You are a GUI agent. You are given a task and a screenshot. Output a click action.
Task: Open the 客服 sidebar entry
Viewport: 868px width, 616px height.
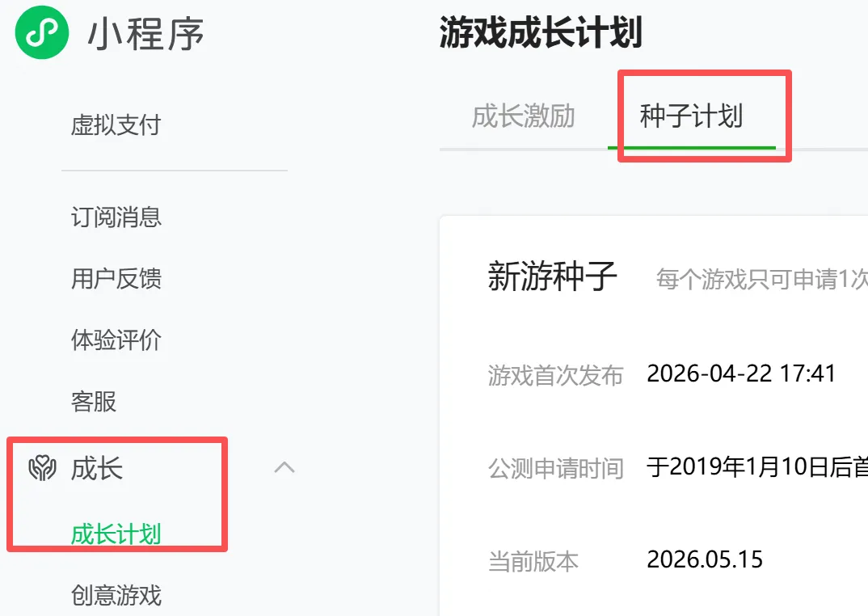pos(94,401)
